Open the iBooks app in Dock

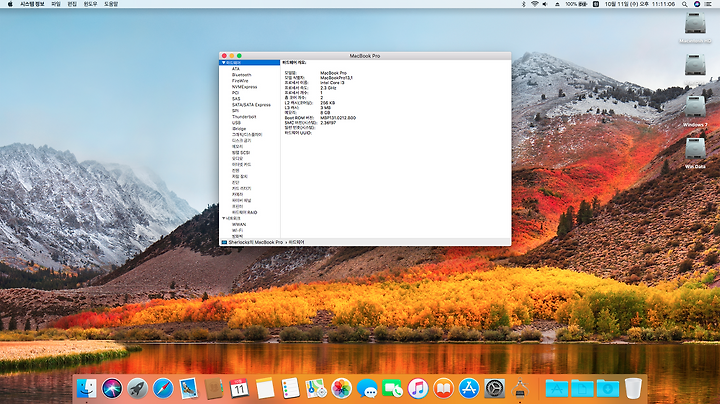click(443, 388)
